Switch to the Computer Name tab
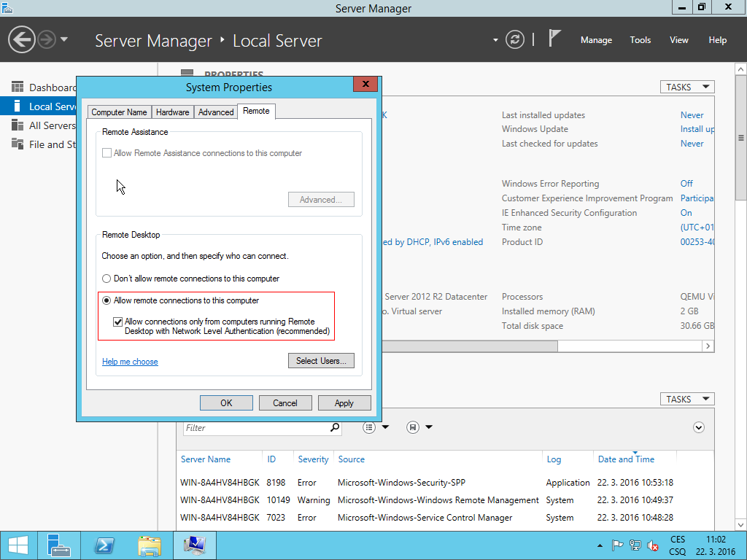The image size is (747, 560). [119, 112]
